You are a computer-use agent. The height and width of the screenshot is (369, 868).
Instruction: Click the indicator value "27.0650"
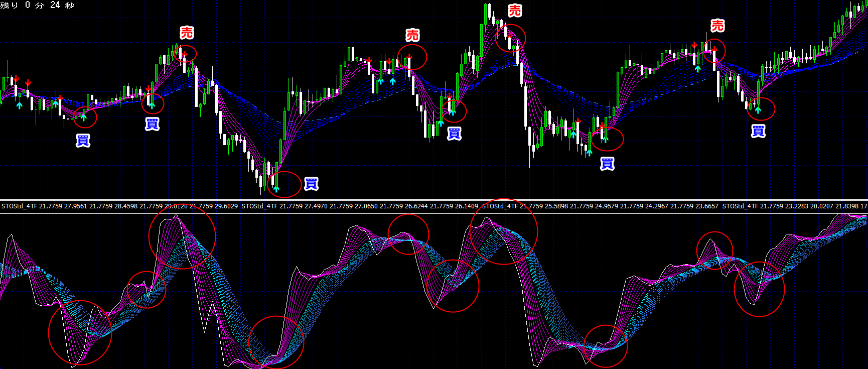click(366, 206)
